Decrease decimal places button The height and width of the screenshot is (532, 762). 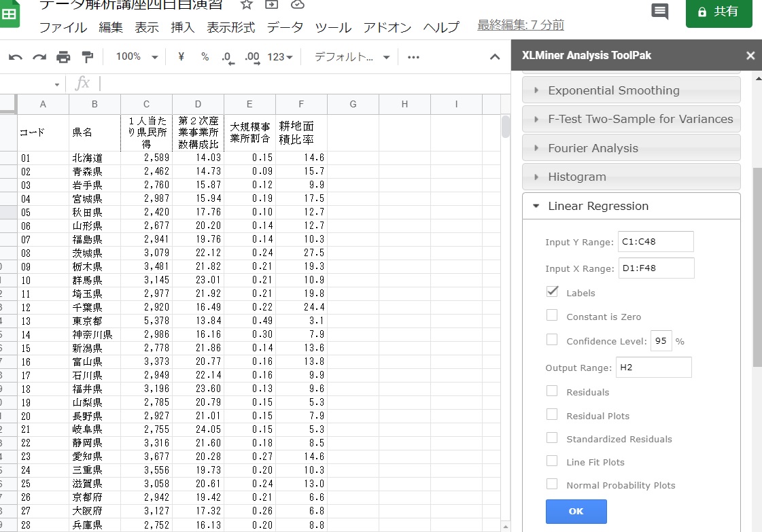228,58
